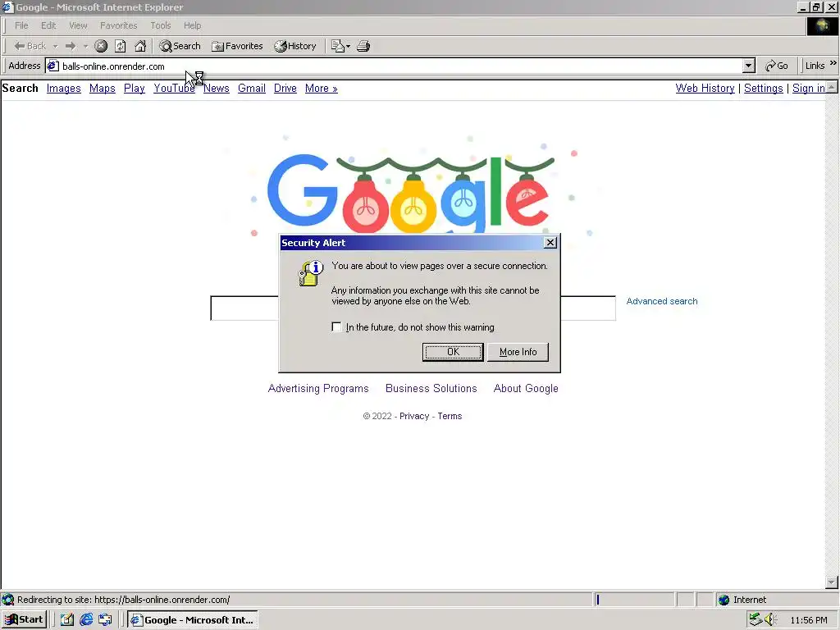840x630 pixels.
Task: Click the Stop loading toolbar icon
Action: pos(101,46)
